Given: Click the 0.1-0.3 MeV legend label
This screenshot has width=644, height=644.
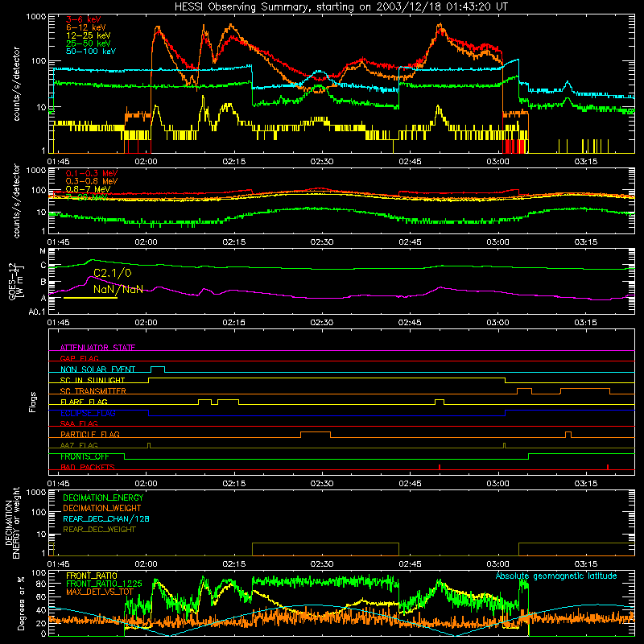Looking at the screenshot, I should tap(92, 174).
